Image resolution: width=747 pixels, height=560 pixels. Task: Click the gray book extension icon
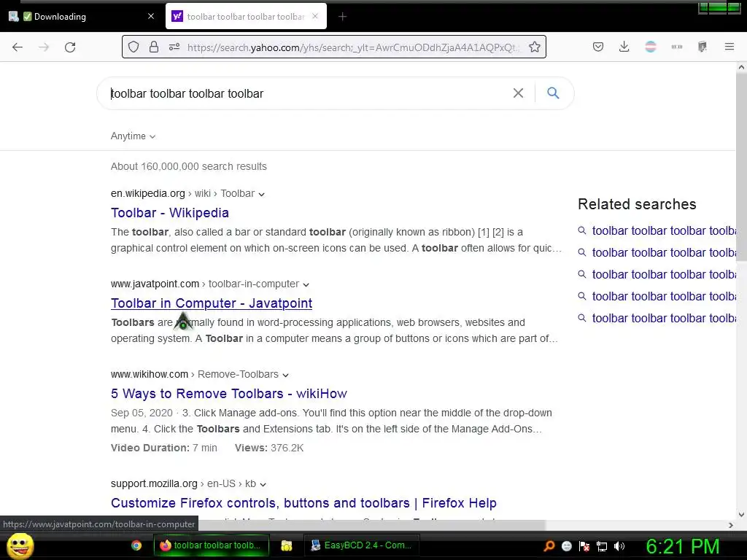point(703,47)
